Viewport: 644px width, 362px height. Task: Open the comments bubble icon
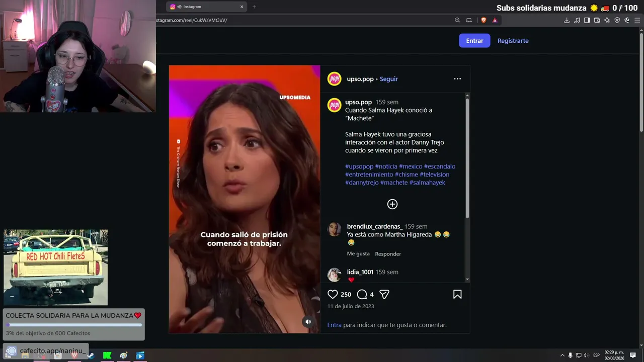(362, 294)
